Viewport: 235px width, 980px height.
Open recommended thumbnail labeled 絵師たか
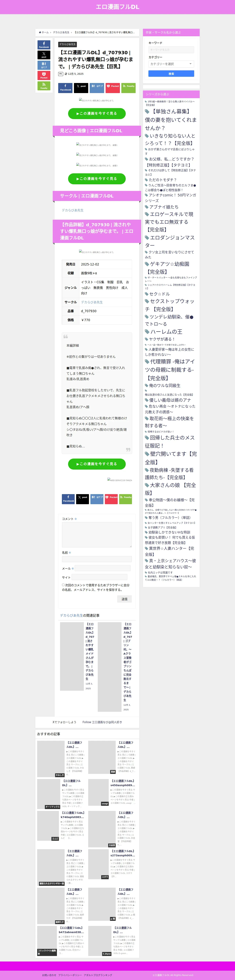pos(51,906)
